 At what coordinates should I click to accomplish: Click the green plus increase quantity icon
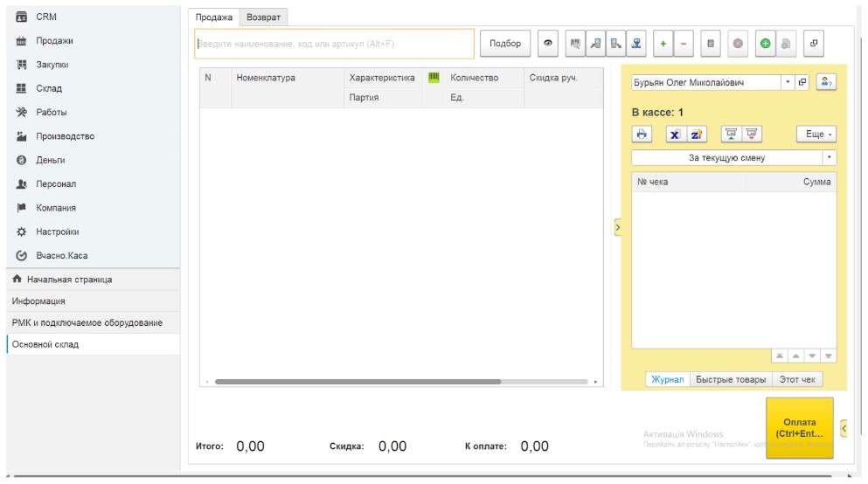point(663,44)
